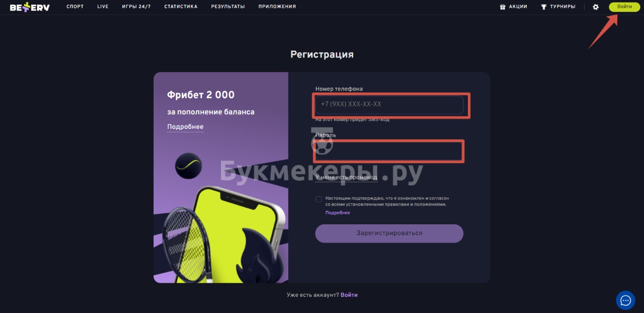Open the settings gear icon

[x=596, y=7]
